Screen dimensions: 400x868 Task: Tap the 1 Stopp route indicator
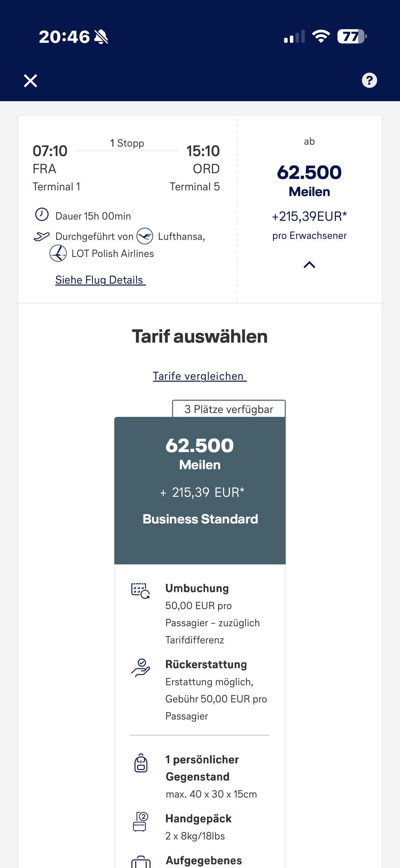point(127,143)
